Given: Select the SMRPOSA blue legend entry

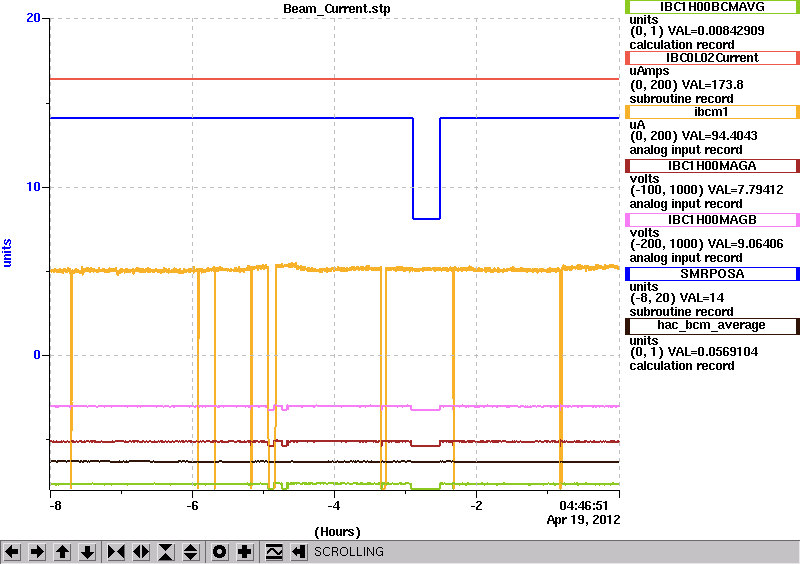Looking at the screenshot, I should pyautogui.click(x=712, y=274).
